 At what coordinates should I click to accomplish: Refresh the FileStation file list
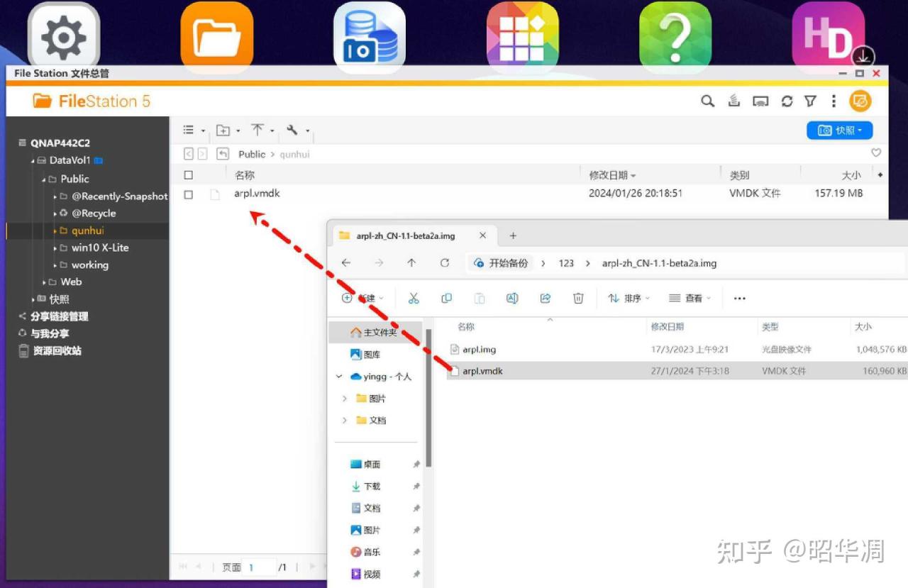(x=787, y=101)
